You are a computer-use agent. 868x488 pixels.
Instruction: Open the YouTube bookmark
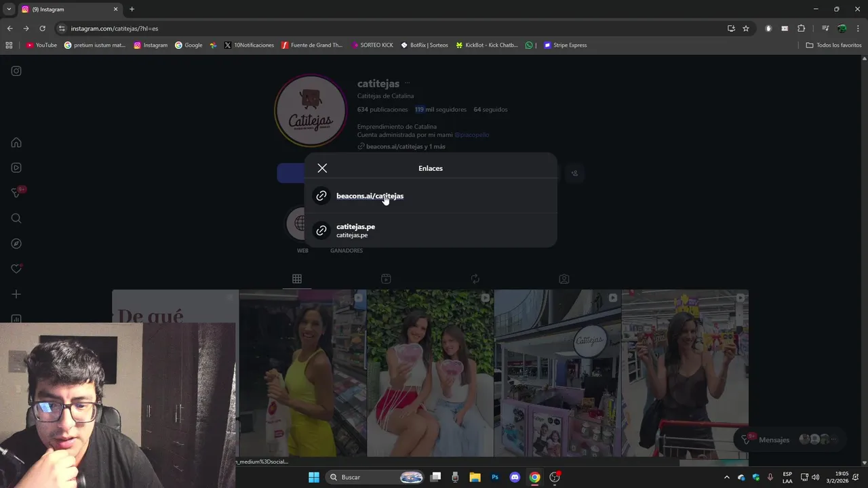click(41, 45)
